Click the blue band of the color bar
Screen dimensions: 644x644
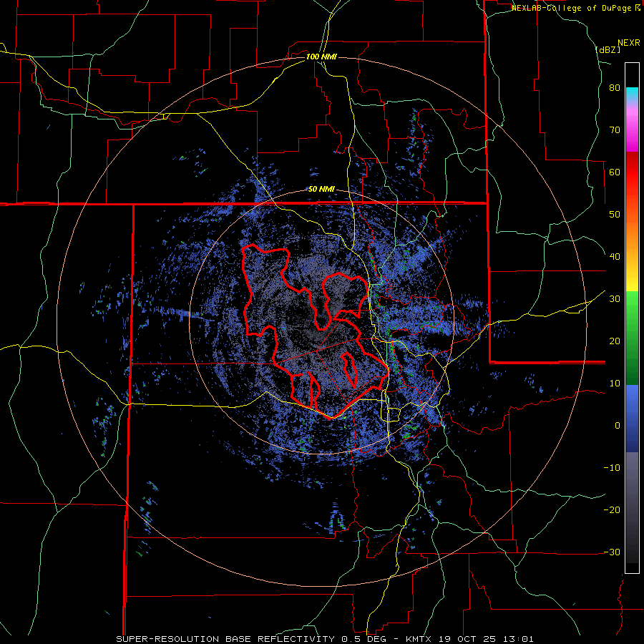click(632, 419)
